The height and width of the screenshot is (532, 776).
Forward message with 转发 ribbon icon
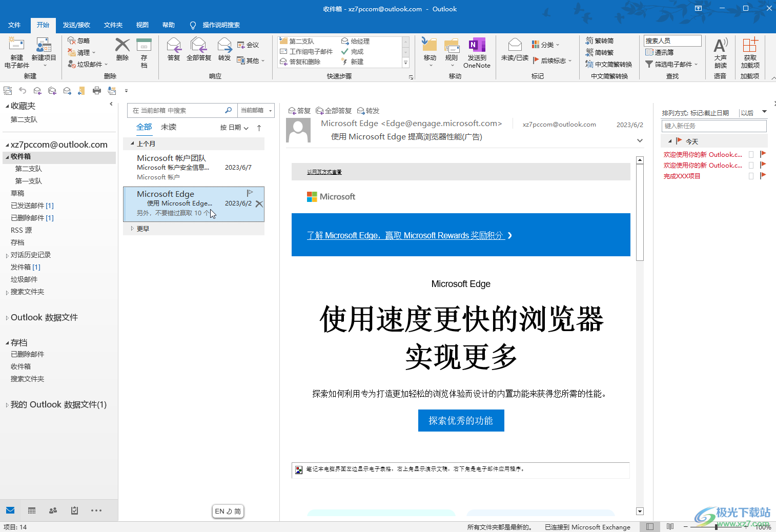click(x=224, y=50)
